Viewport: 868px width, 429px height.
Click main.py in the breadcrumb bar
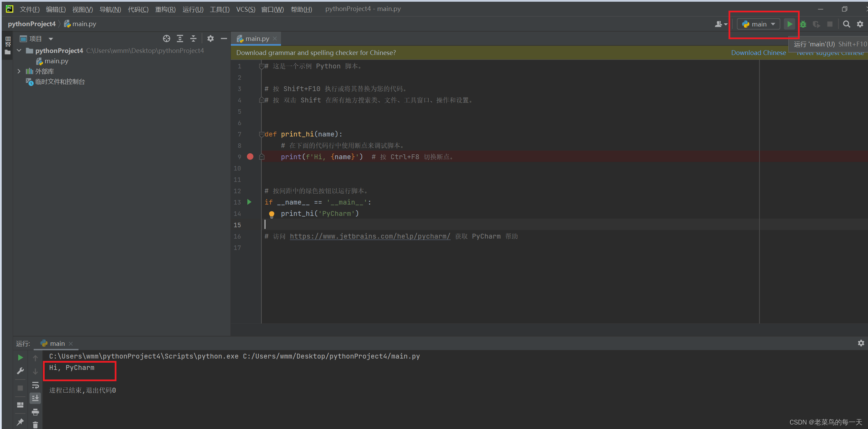80,24
